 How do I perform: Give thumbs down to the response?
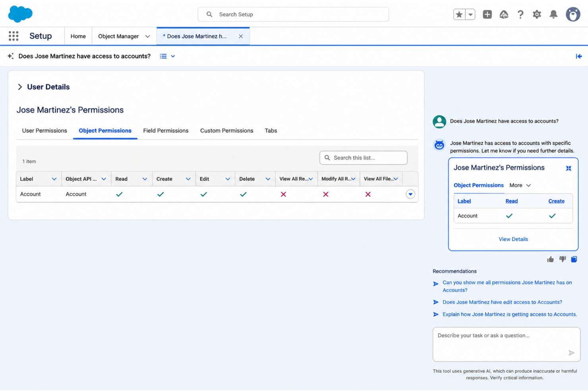[x=563, y=259]
